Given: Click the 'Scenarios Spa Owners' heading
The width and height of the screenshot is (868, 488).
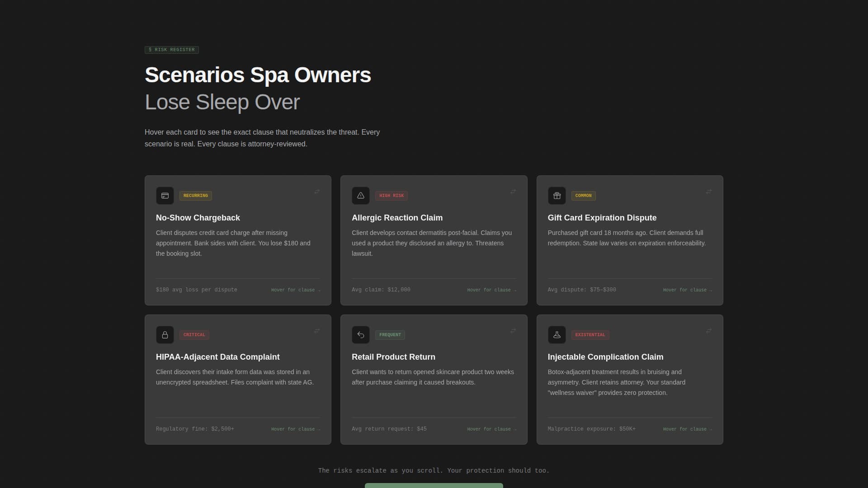Looking at the screenshot, I should coord(258,75).
